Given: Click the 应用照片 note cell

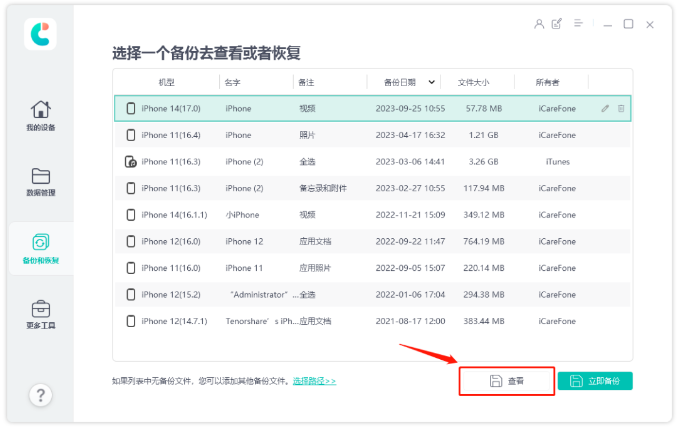Looking at the screenshot, I should (x=315, y=268).
